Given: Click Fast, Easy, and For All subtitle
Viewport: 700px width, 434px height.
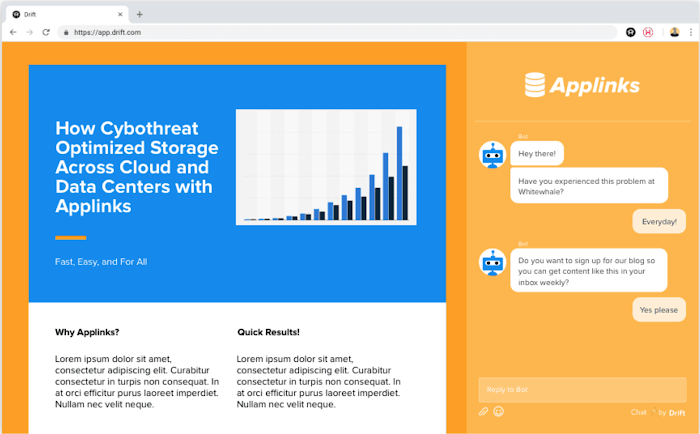Looking at the screenshot, I should 101,262.
